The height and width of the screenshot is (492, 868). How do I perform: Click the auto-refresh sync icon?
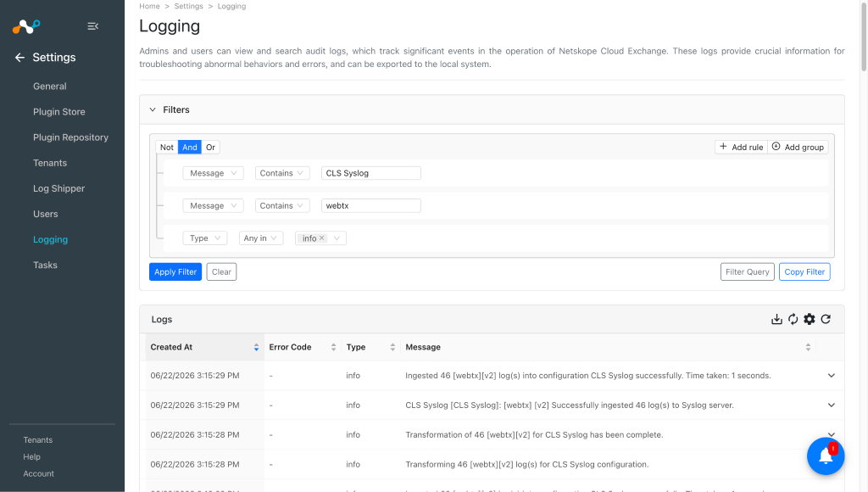point(793,319)
